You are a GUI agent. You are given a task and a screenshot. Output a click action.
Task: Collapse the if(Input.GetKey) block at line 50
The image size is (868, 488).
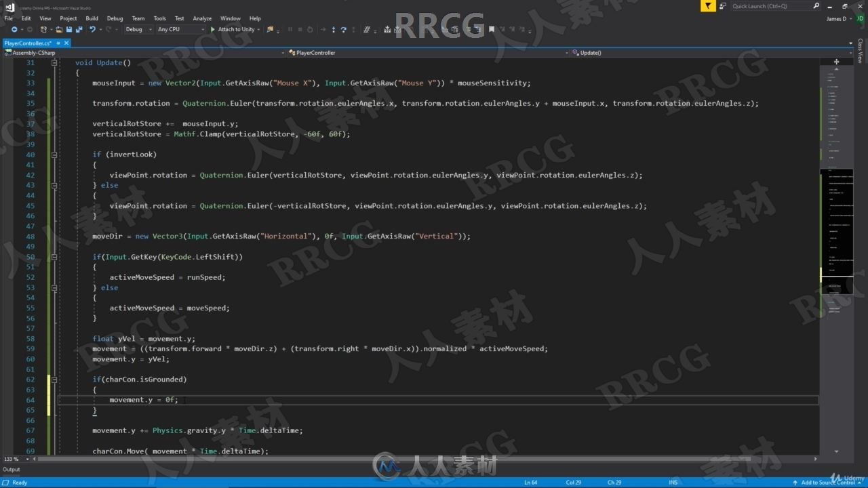(54, 257)
